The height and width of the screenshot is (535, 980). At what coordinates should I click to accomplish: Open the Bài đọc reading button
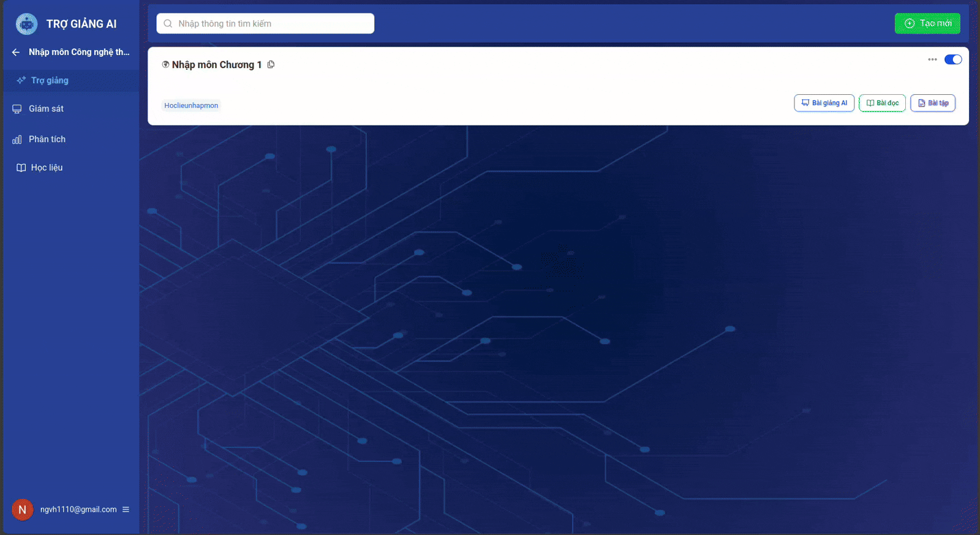(x=882, y=103)
